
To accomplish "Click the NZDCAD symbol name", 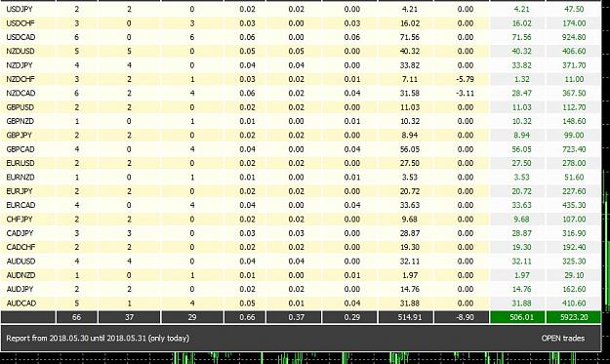I will click(20, 93).
